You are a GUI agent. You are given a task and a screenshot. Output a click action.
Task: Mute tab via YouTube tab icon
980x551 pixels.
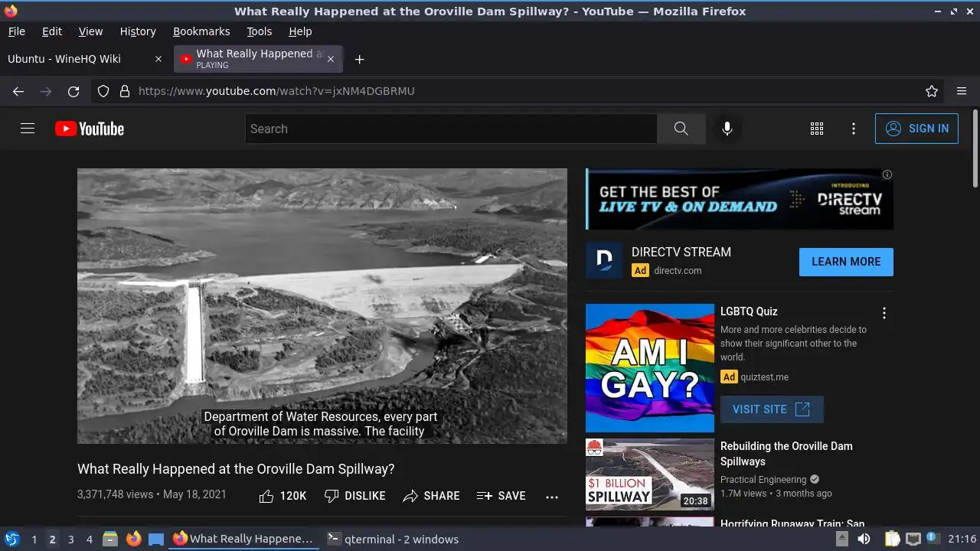pos(185,59)
